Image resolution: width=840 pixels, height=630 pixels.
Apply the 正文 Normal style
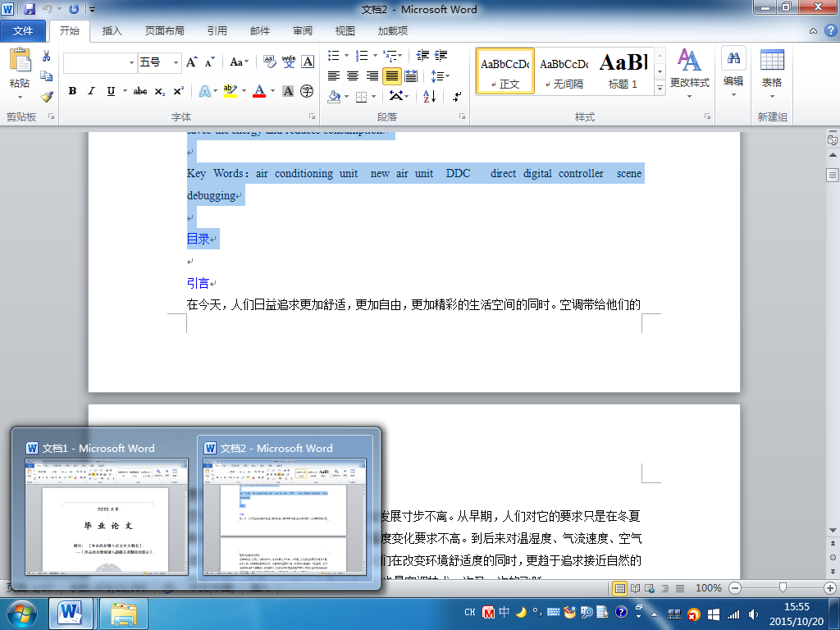point(504,71)
